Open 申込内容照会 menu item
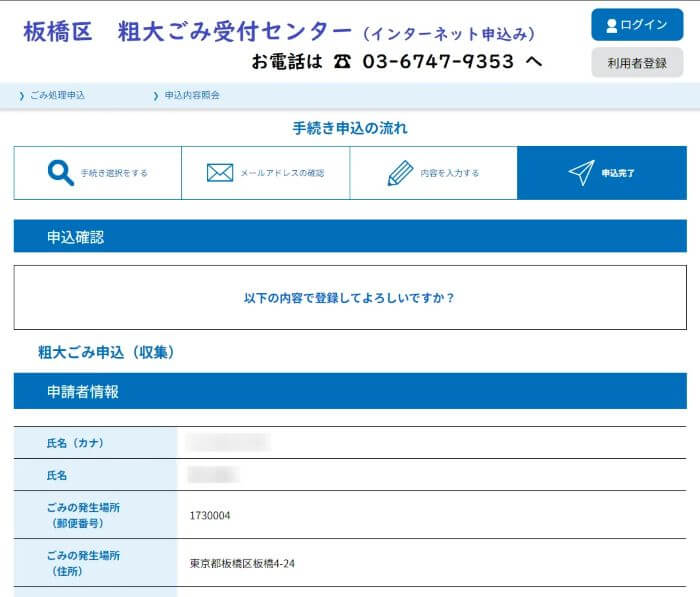The image size is (700, 597). click(192, 95)
